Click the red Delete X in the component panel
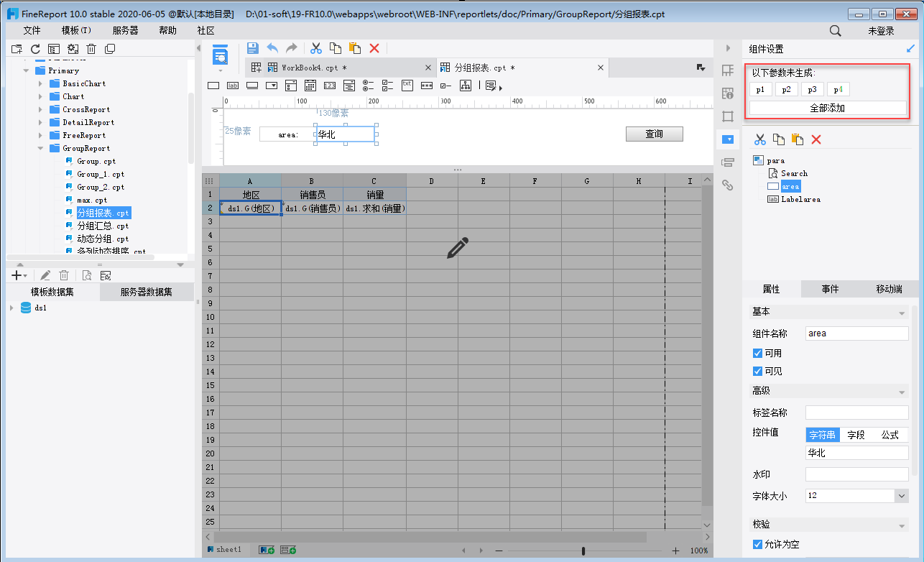Viewport: 924px width, 562px height. pyautogui.click(x=816, y=139)
